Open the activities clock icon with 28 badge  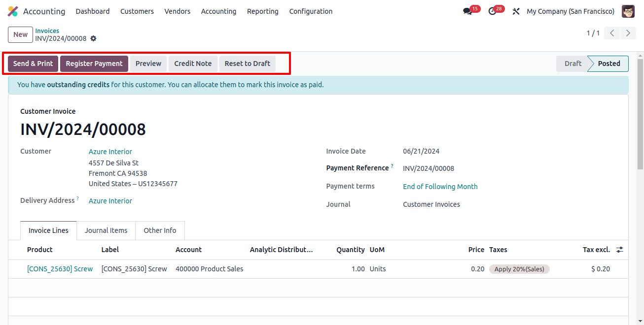(492, 11)
